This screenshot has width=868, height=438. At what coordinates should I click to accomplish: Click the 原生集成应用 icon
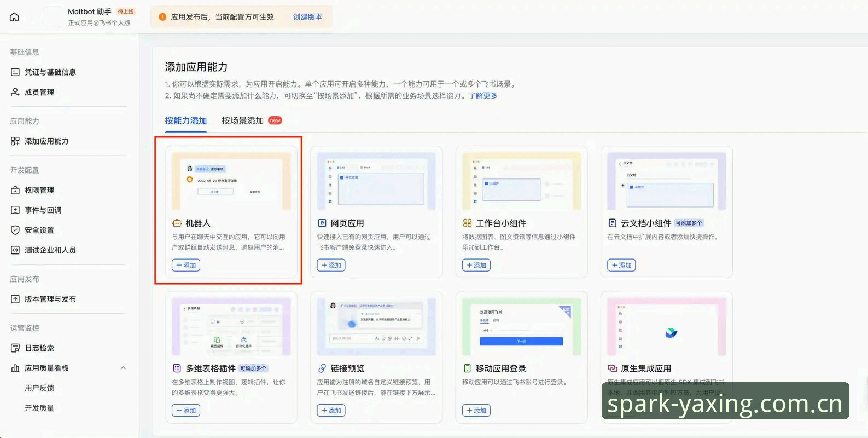pos(613,368)
